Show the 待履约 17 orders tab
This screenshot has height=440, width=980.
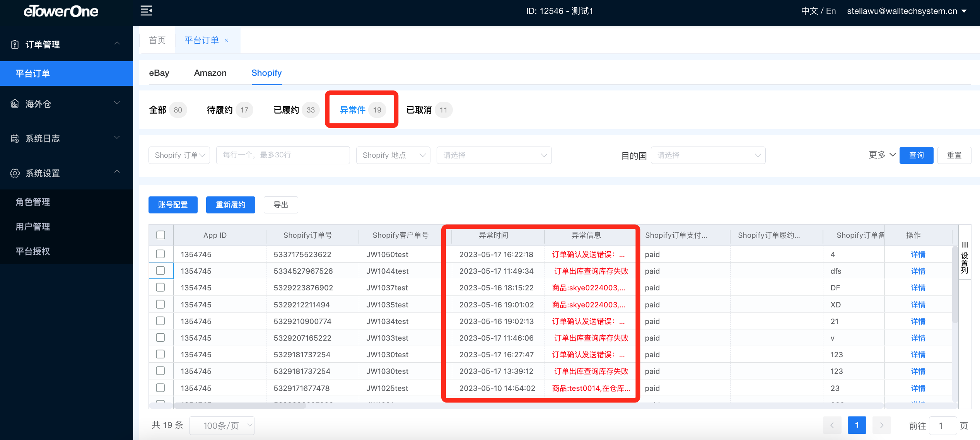[x=230, y=110]
